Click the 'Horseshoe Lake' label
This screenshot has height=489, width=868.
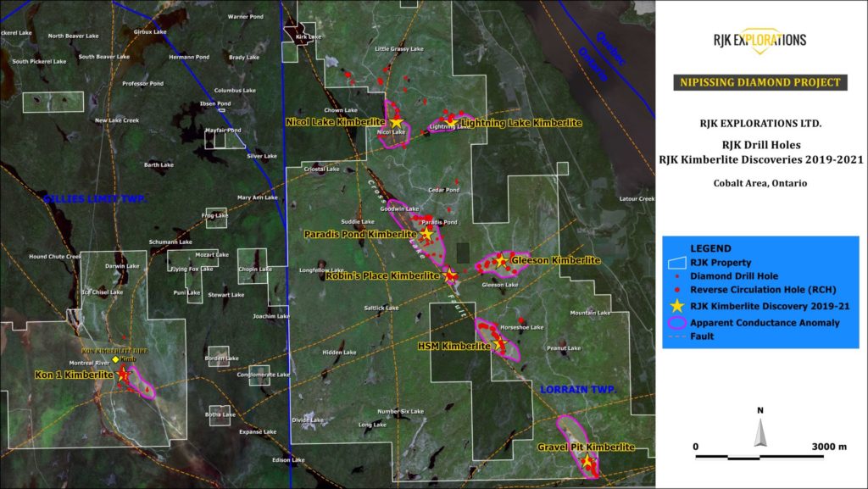point(522,328)
